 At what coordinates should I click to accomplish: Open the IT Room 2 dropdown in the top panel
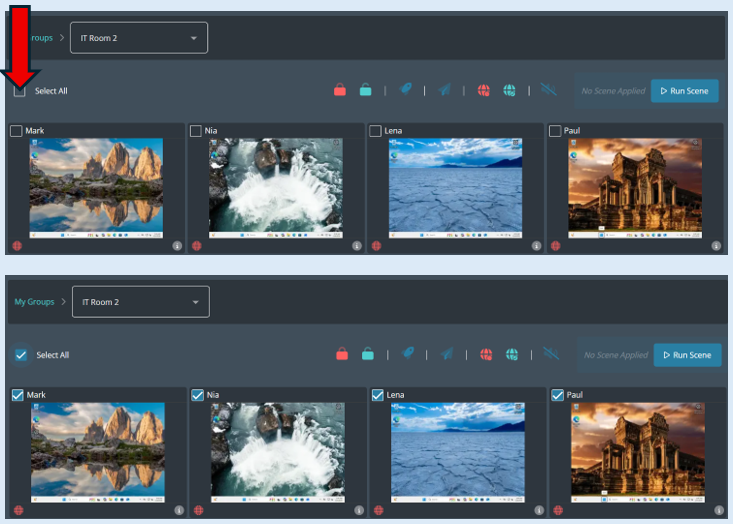[x=138, y=38]
